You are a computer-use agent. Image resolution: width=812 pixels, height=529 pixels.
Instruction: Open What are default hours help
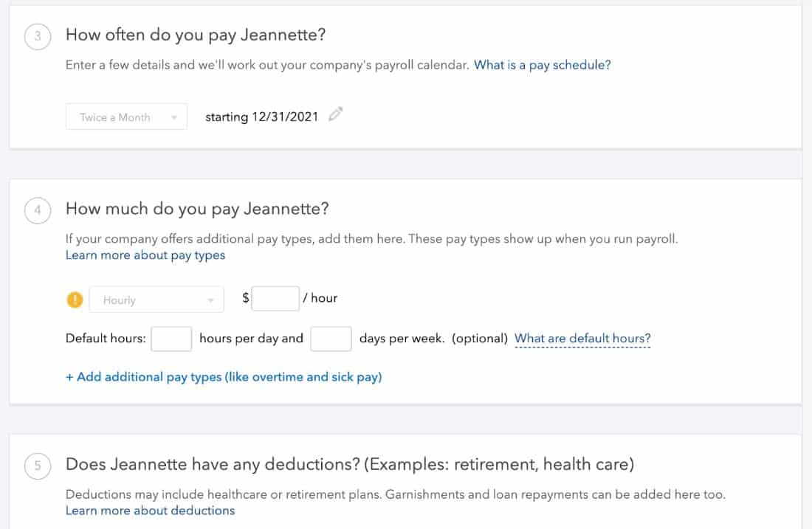click(582, 337)
